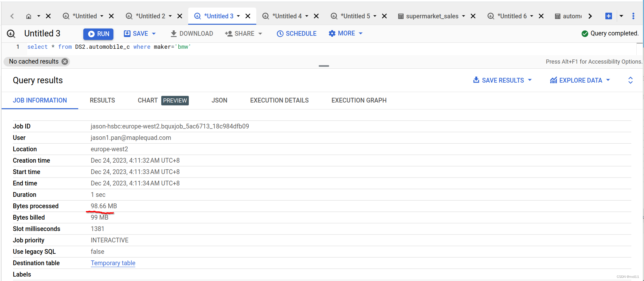Open dropdown for *Untitled 5 tab
The height and width of the screenshot is (281, 644).
375,16
